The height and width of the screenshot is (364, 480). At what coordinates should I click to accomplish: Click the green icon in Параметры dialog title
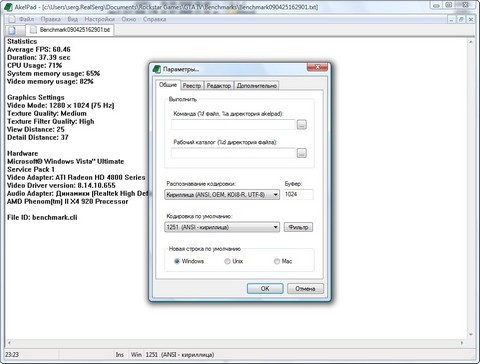156,69
